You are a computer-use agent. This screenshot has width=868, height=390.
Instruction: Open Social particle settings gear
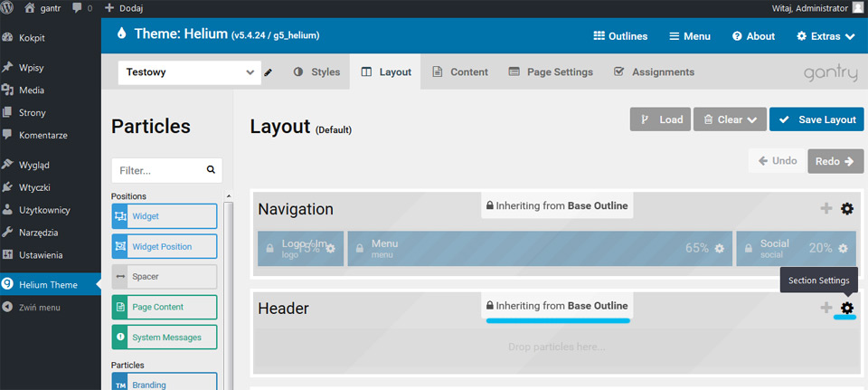843,249
